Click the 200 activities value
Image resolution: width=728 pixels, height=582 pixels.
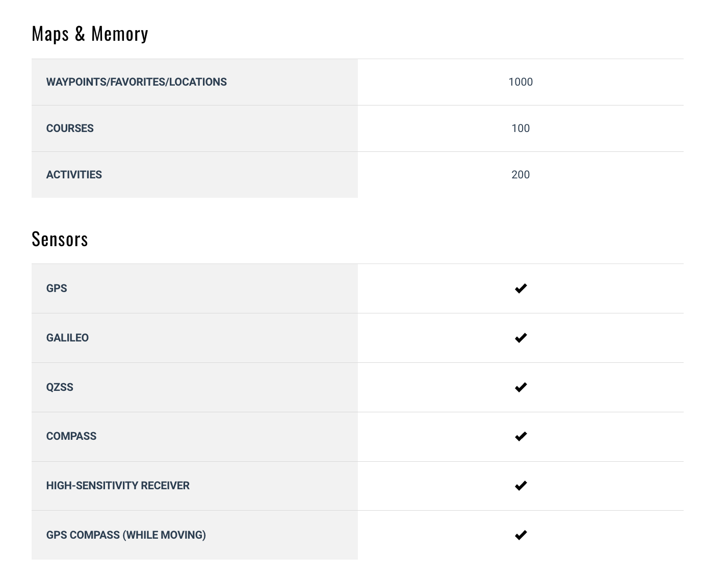pos(521,175)
